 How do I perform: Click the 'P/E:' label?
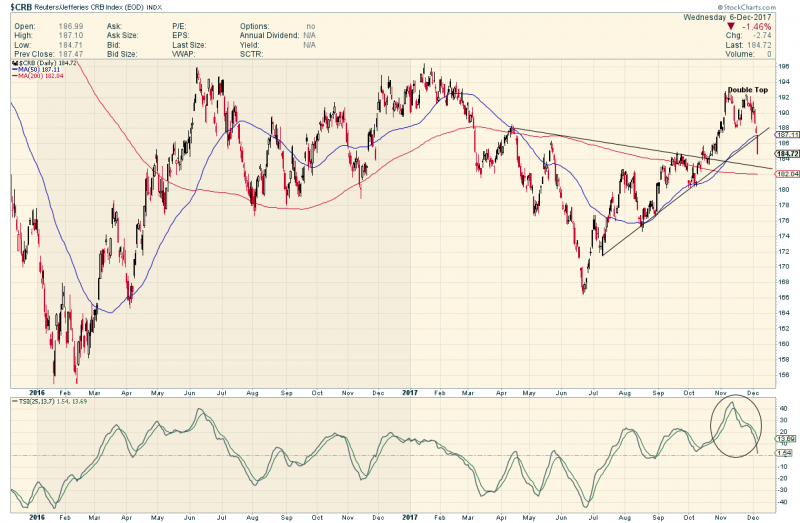point(179,27)
